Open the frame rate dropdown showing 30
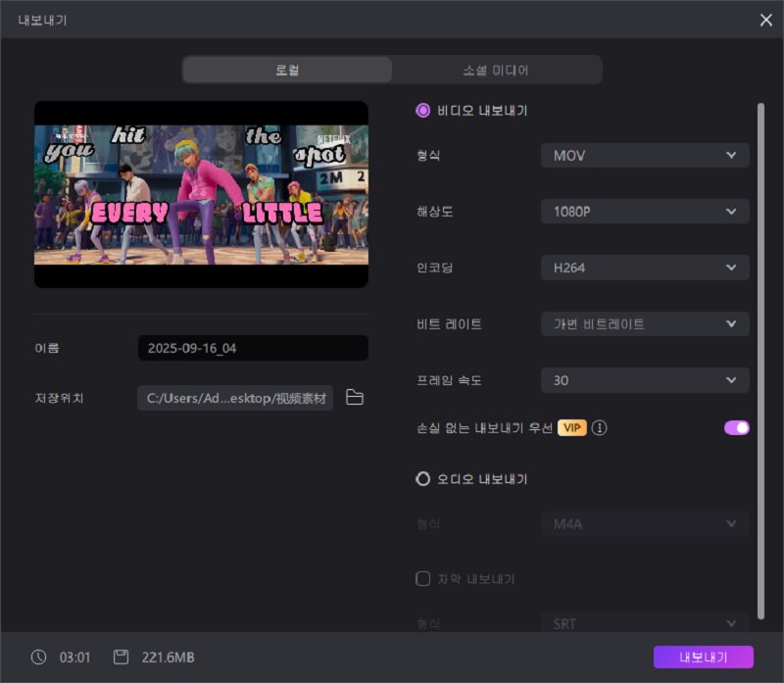784x683 pixels. click(645, 380)
